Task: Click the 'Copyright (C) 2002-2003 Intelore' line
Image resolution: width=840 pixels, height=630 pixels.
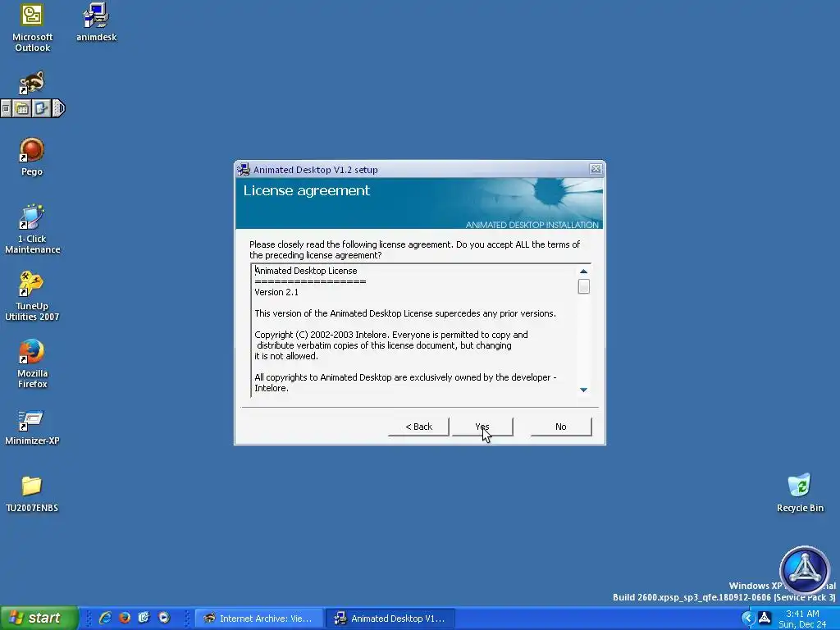Action: pos(391,335)
